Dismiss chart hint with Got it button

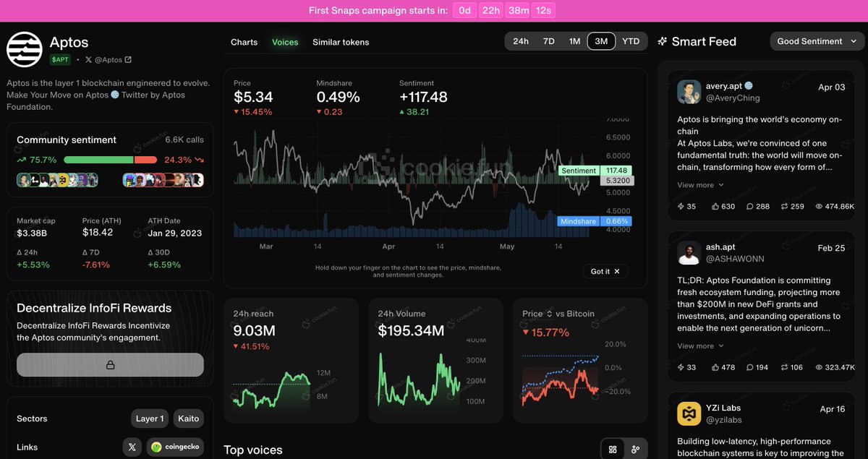coord(605,271)
